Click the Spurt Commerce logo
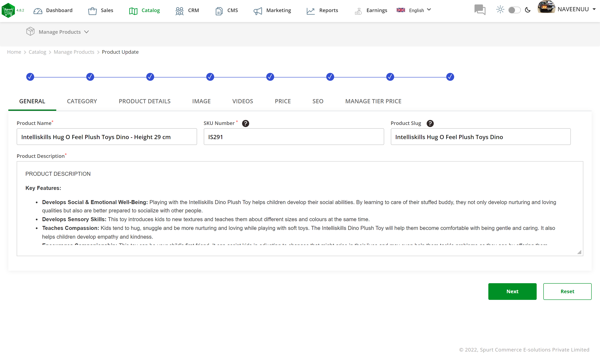The height and width of the screenshot is (364, 600). coord(8,10)
